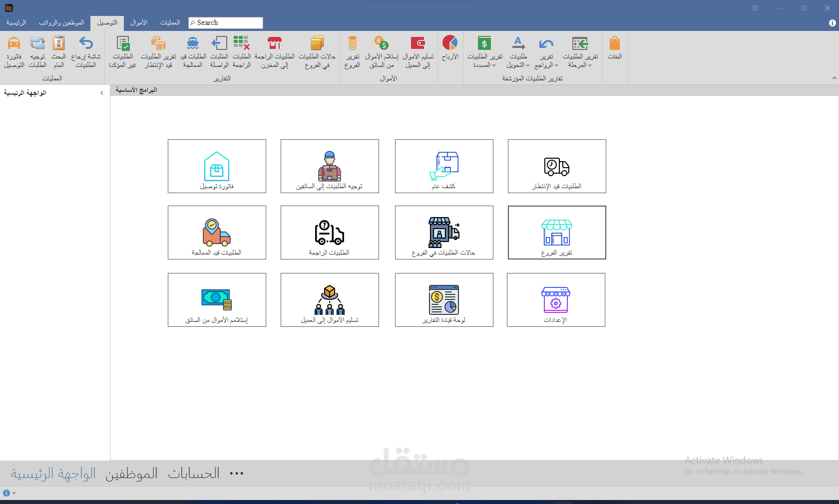Click ribbon display options button in title bar
The image size is (839, 504).
coord(755,8)
